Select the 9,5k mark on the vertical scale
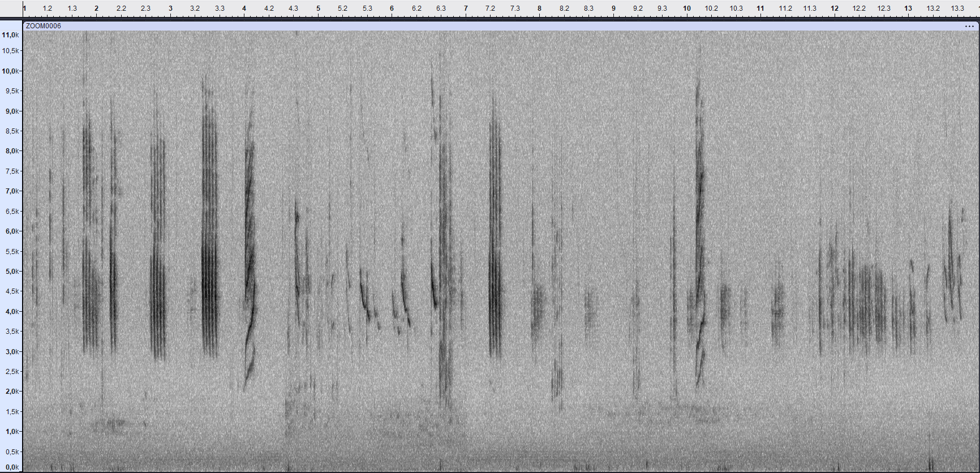 point(12,91)
